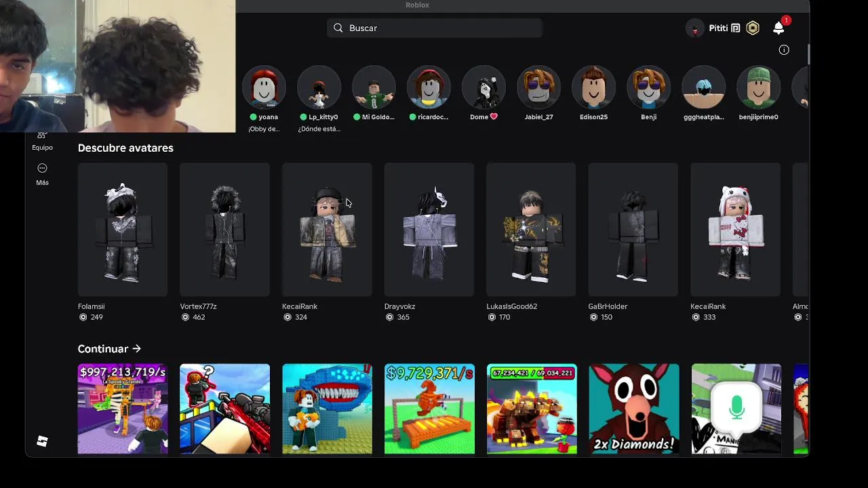Click the Folamsii creator name
Viewport: 868px width, 488px height.
[92, 306]
